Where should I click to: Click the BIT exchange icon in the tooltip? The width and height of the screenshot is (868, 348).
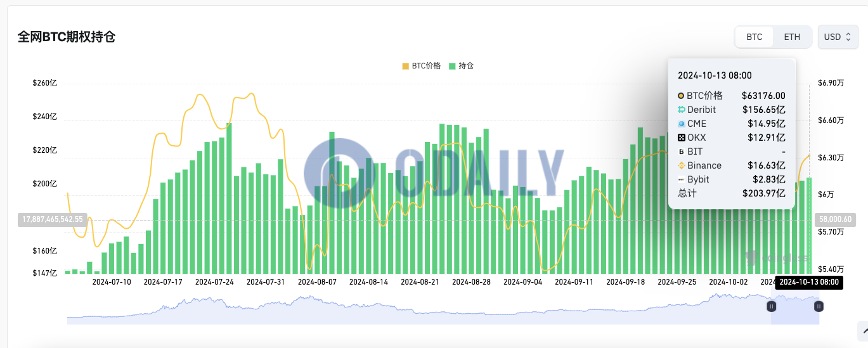tap(682, 151)
